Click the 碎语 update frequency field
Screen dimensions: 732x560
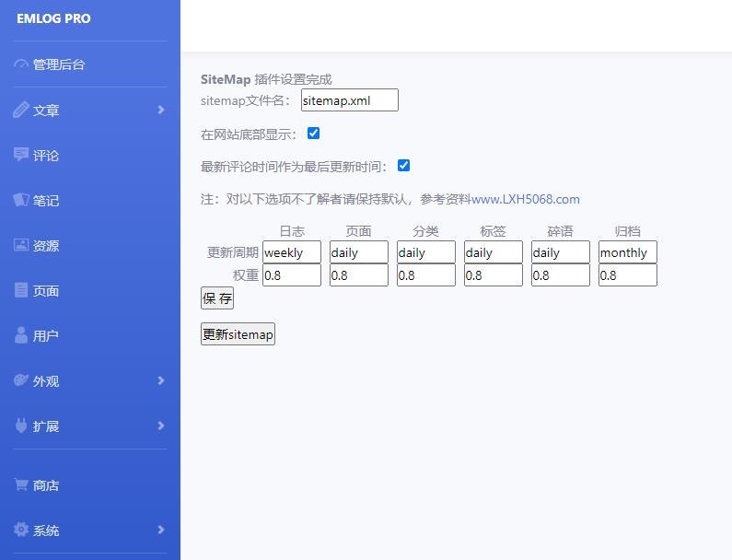pos(561,252)
